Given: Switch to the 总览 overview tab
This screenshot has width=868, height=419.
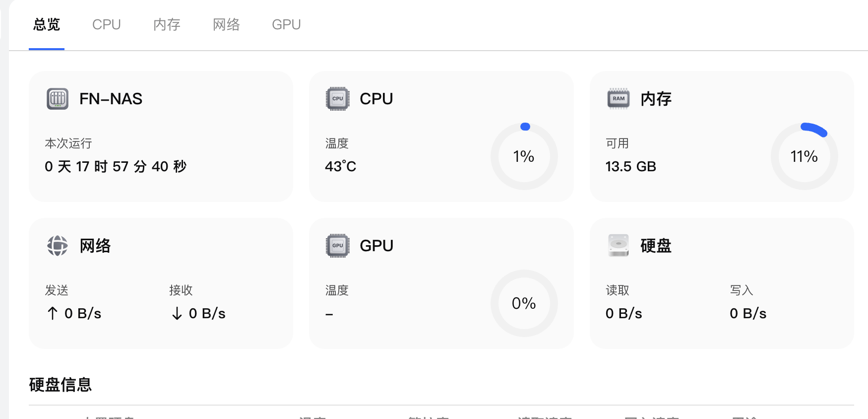Looking at the screenshot, I should [47, 24].
